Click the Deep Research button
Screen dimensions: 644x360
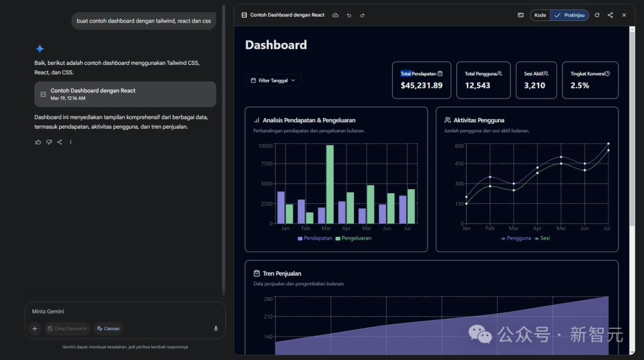67,328
